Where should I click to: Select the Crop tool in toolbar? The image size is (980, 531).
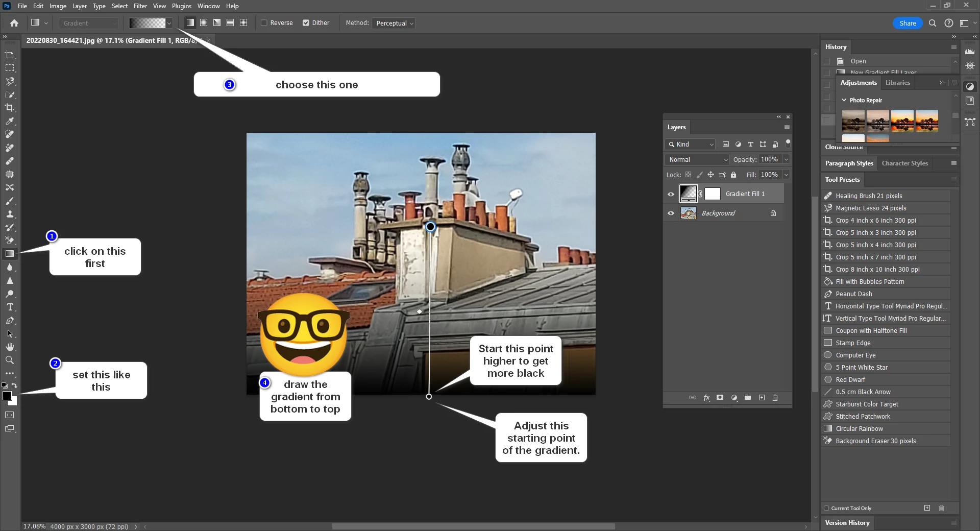click(10, 108)
